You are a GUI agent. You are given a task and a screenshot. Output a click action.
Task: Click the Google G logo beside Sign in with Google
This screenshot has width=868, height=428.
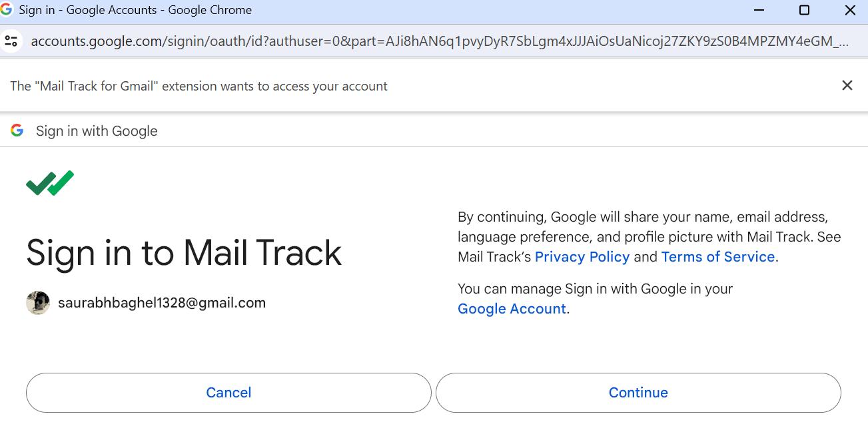click(x=17, y=130)
